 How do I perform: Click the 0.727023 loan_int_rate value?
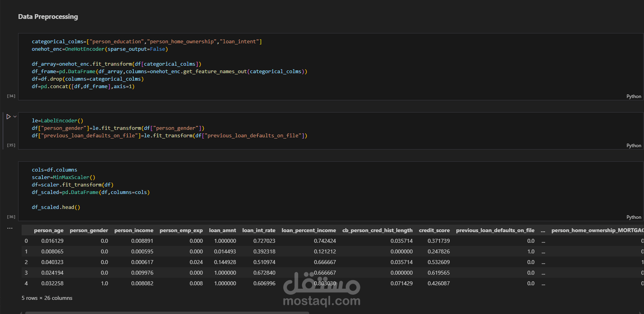click(264, 241)
